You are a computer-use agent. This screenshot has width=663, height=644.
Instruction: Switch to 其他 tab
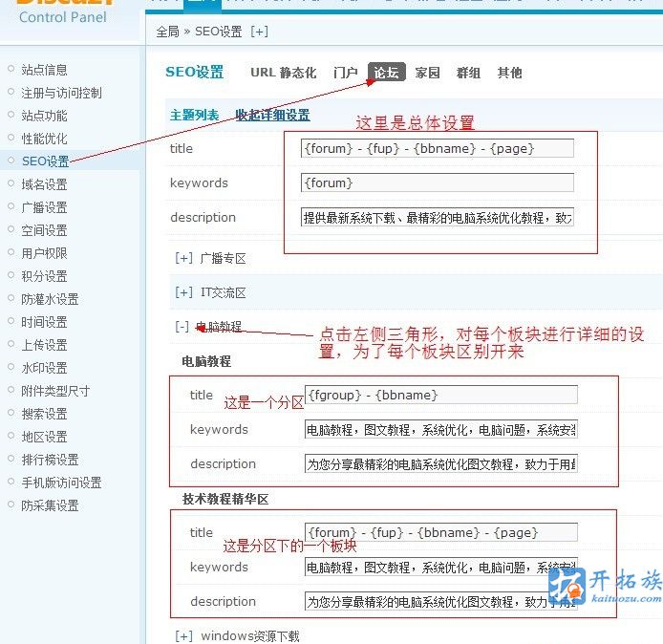(509, 73)
